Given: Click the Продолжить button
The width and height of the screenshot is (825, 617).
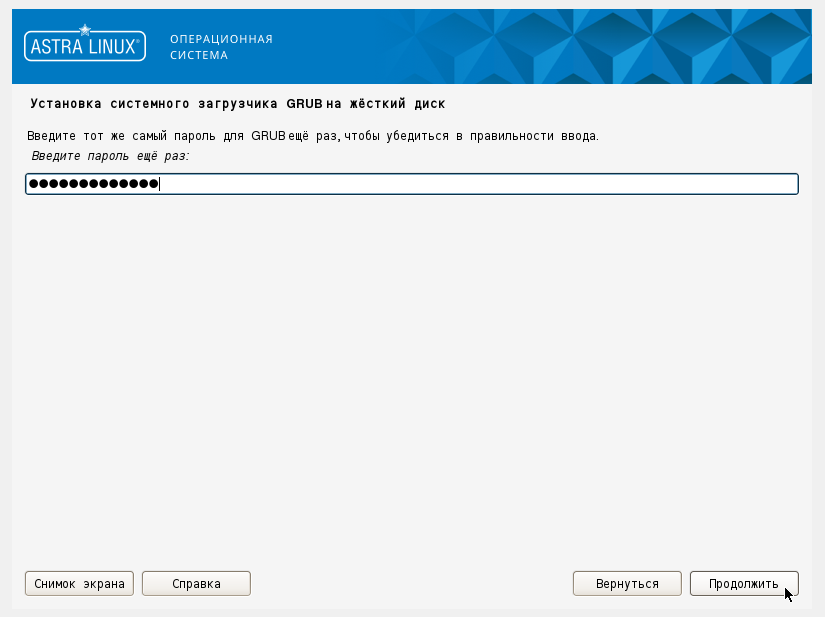Looking at the screenshot, I should coord(744,583).
